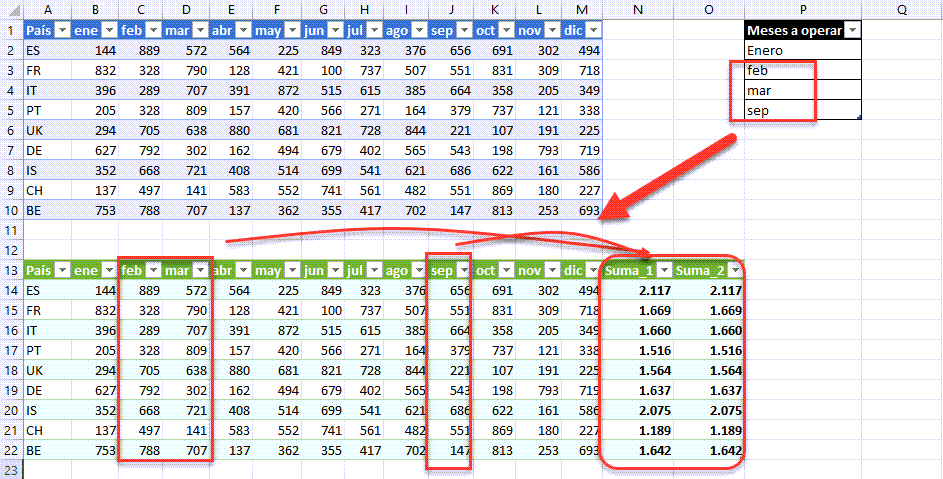Open the dic filter dropdown in row 1
Viewport: 943px width, 479px height.
(x=593, y=30)
